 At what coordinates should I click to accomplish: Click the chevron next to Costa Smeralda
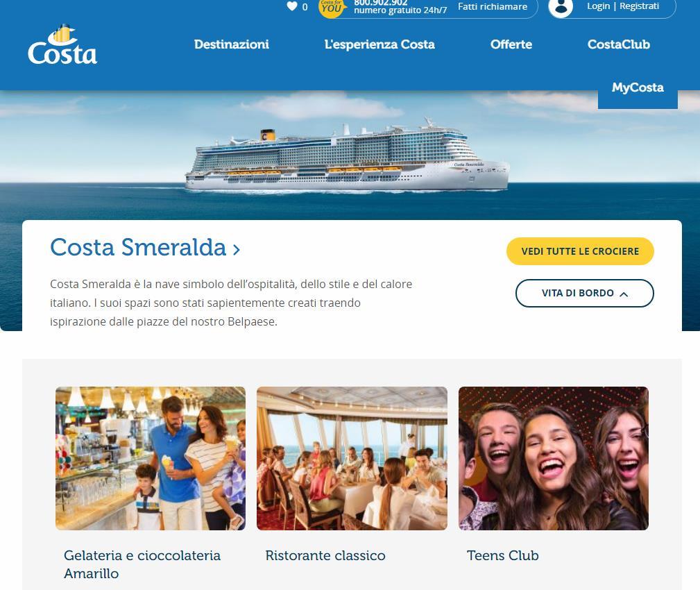tap(237, 249)
